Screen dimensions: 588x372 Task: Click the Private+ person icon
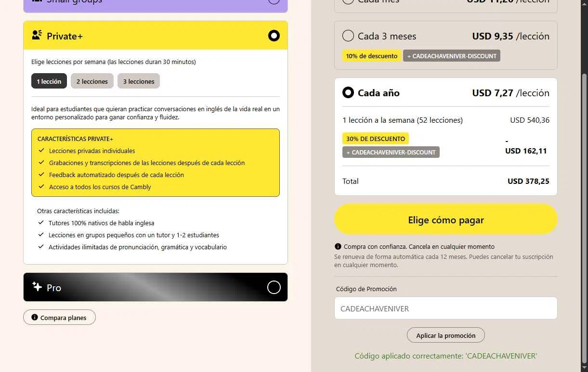[x=37, y=35]
